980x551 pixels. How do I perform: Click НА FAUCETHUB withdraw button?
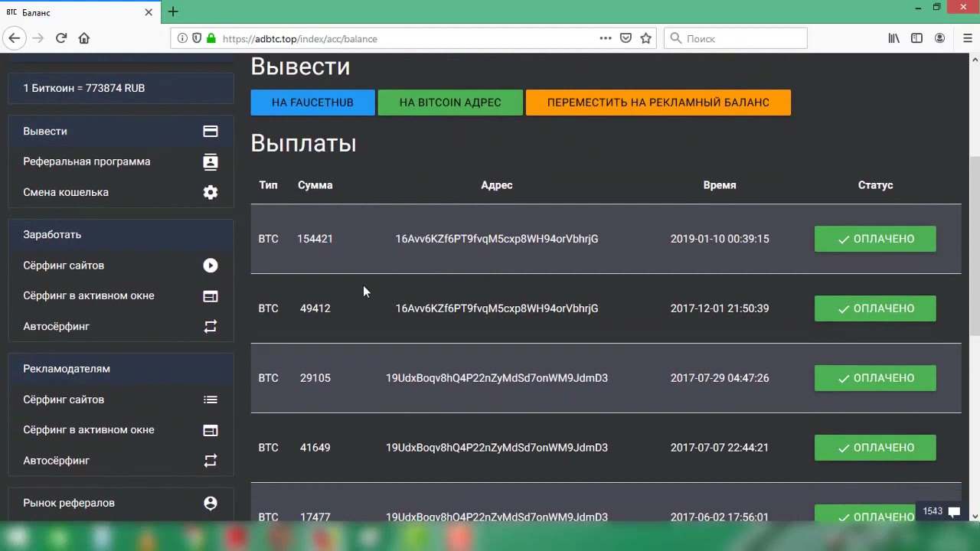(x=312, y=103)
